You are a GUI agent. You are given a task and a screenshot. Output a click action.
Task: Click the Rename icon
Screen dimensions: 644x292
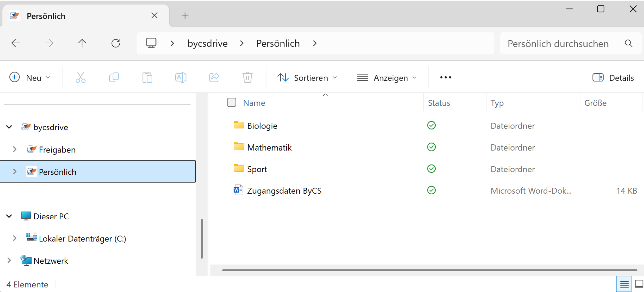(x=181, y=77)
